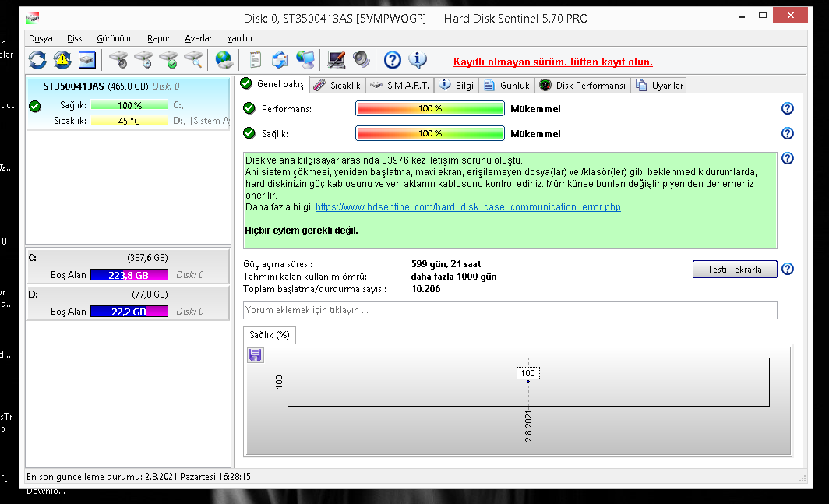Open the disk information window icon
Screen dimensions: 829x504
click(87, 60)
